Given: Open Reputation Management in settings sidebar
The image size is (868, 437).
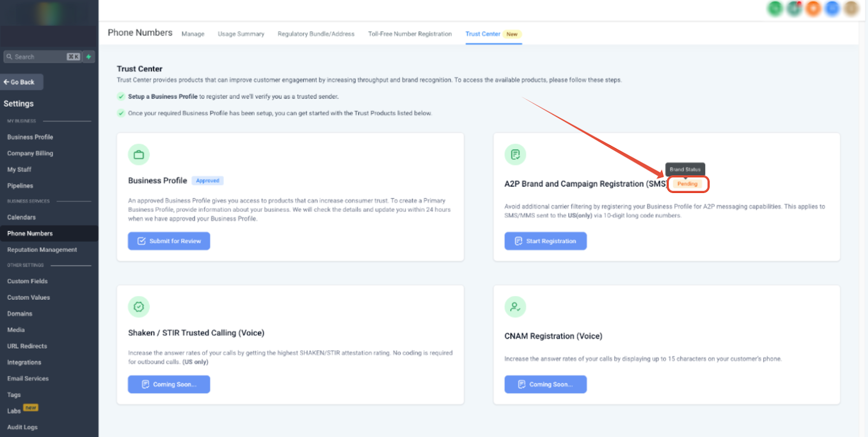Looking at the screenshot, I should (x=42, y=249).
